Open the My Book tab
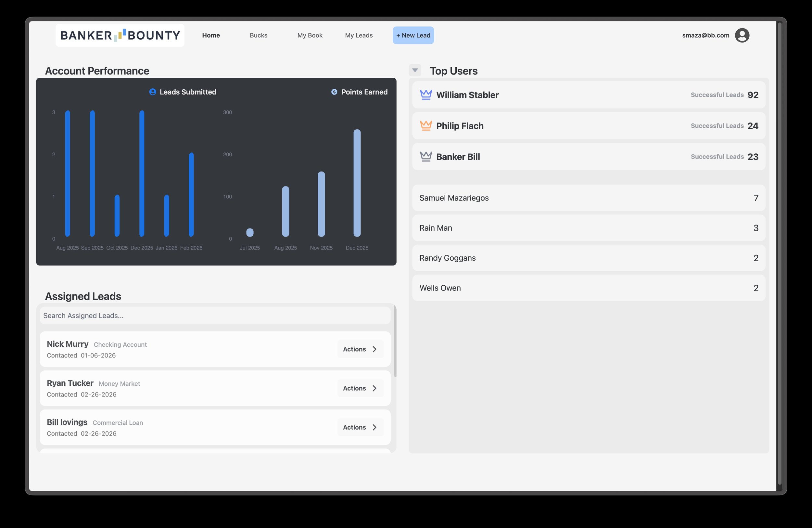This screenshot has height=528, width=812. point(310,35)
